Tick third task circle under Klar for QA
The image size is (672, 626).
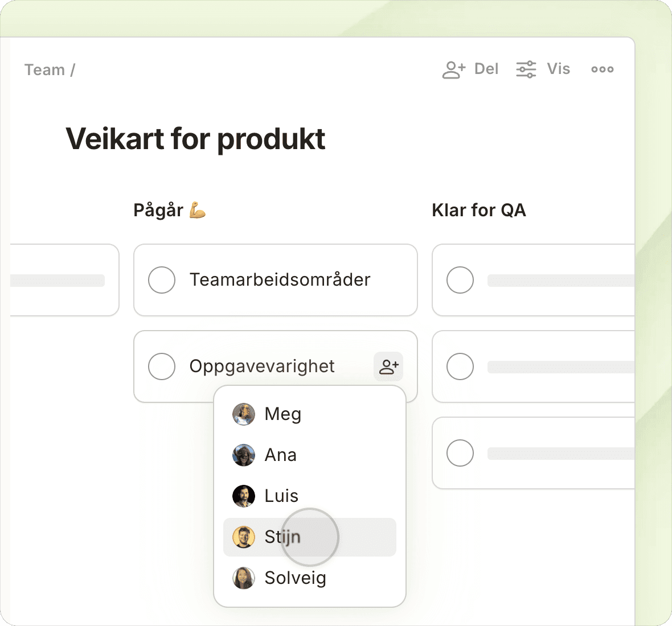pyautogui.click(x=460, y=453)
